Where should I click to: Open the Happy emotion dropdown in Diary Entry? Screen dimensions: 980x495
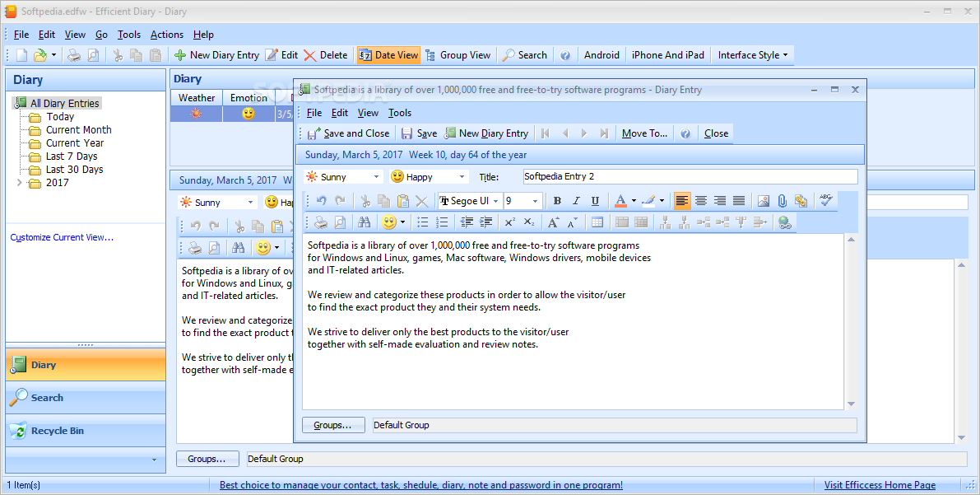[x=462, y=177]
